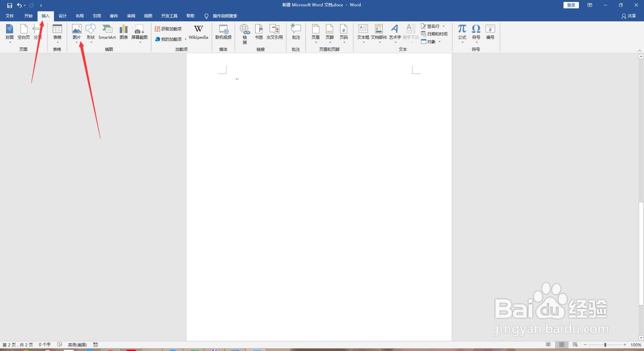Click Get Add-ins (获取加载项)
The height and width of the screenshot is (351, 644).
[168, 29]
